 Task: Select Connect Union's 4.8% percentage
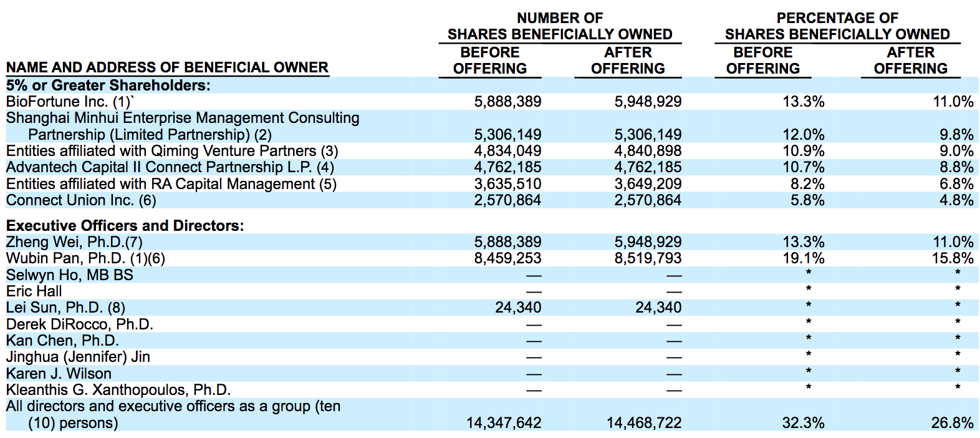(957, 200)
